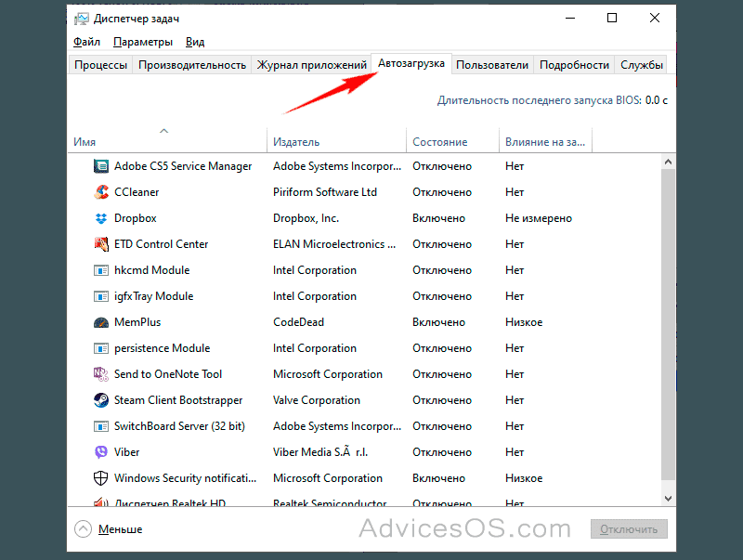Select the MemPlus entry name
The image size is (743, 560).
point(137,322)
